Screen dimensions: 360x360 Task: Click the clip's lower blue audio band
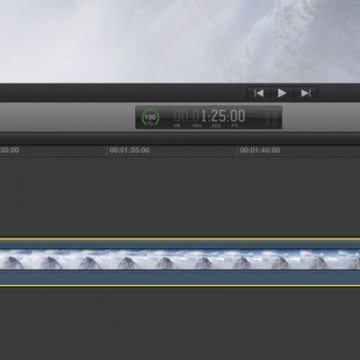click(x=180, y=277)
